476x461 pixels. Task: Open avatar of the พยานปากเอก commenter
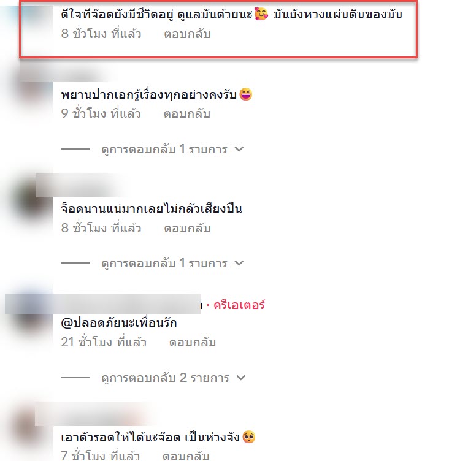[32, 91]
